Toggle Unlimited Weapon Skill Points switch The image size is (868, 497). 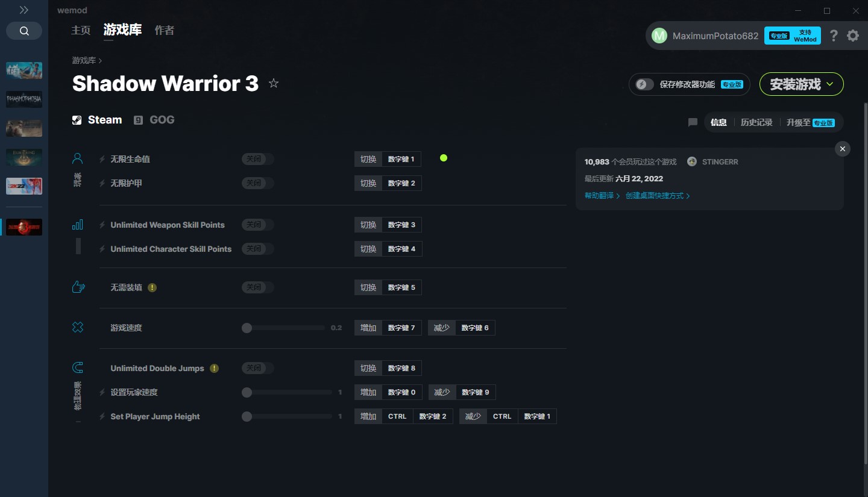(x=257, y=225)
